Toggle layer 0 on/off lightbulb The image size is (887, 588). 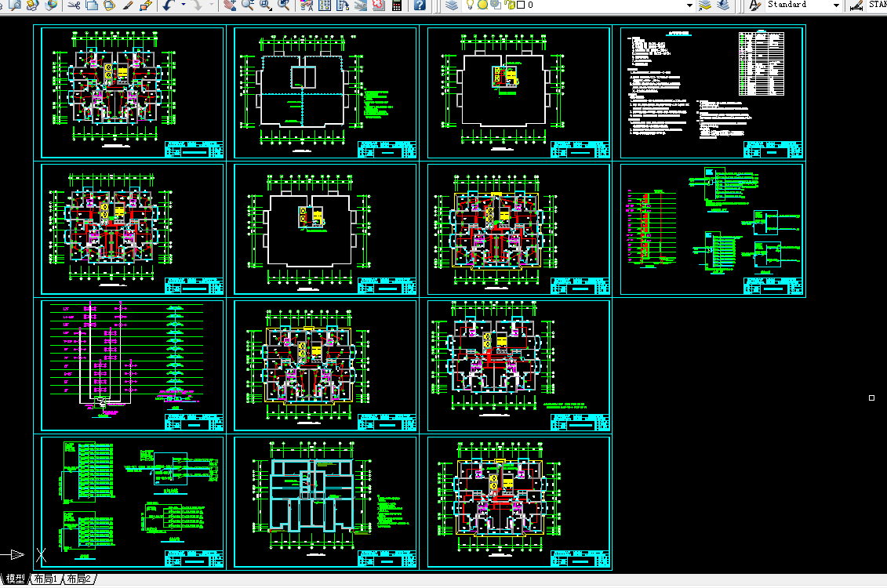470,5
